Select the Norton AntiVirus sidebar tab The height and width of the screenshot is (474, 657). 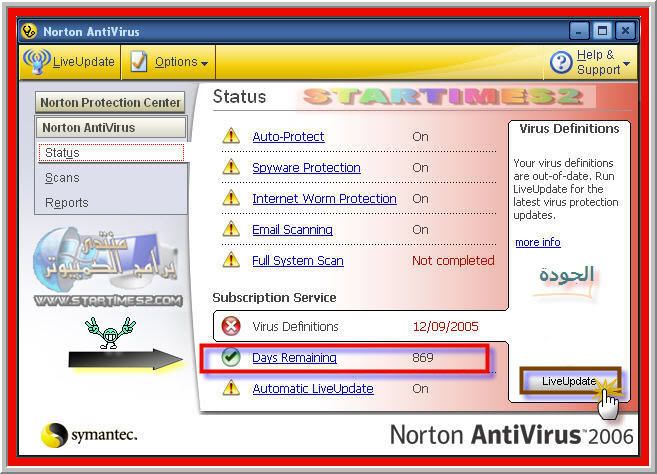[x=111, y=127]
